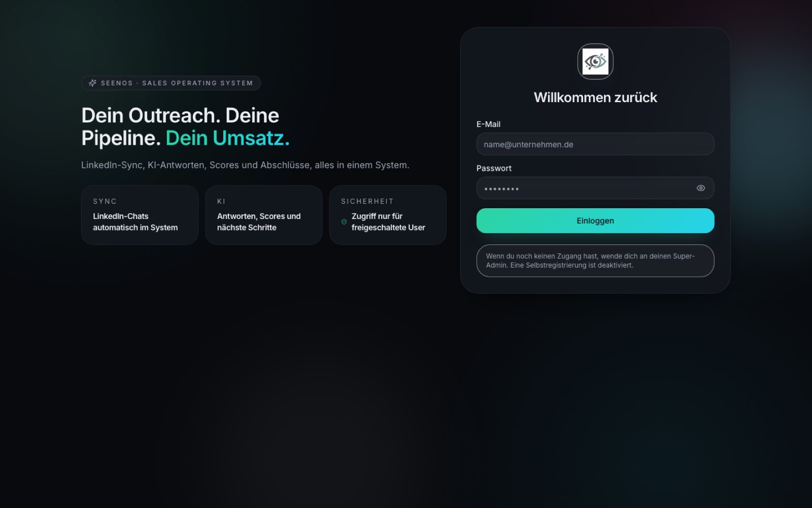Click the 'Willkommen zurück' heading
This screenshot has height=508, width=812.
(595, 98)
